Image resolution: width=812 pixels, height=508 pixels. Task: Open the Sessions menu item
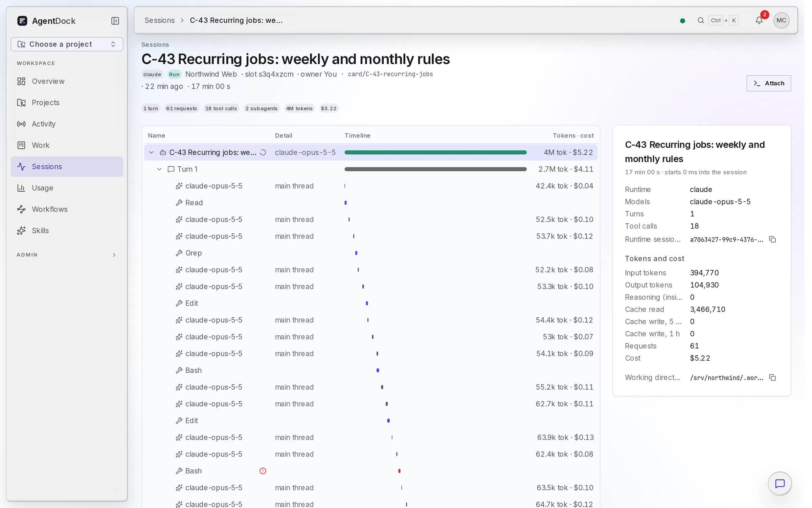67,167
